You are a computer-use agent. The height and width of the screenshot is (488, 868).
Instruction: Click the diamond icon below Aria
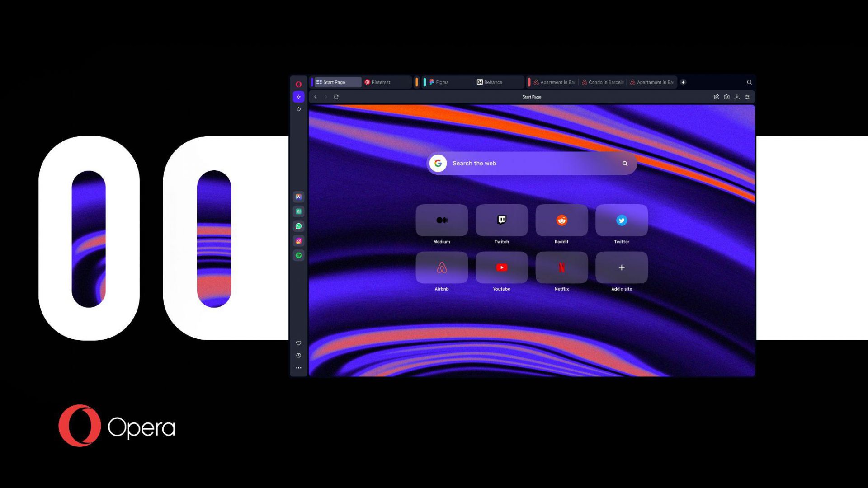point(298,109)
